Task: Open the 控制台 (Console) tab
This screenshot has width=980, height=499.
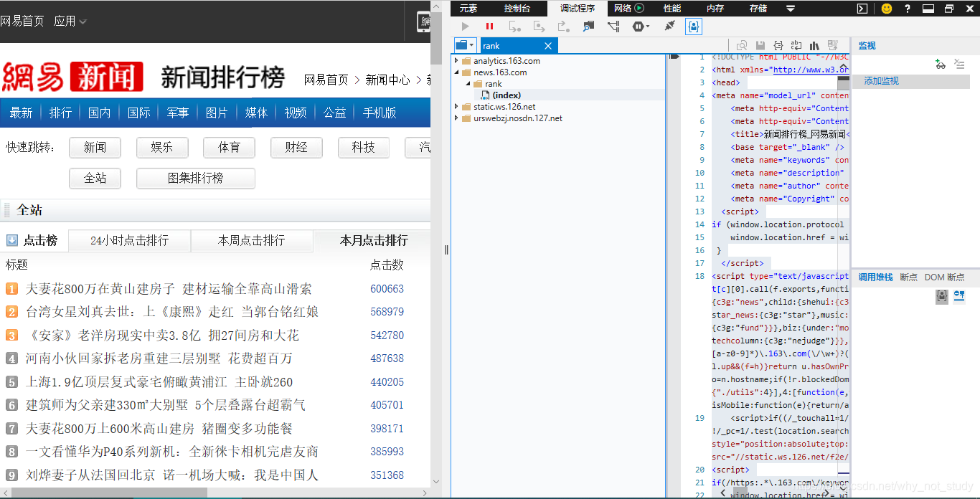Action: (517, 9)
